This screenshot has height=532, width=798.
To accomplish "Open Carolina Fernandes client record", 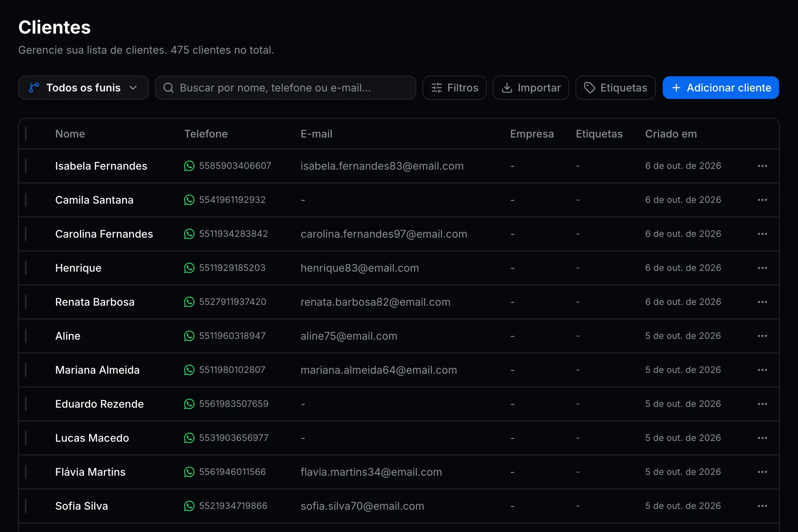I will 104,234.
